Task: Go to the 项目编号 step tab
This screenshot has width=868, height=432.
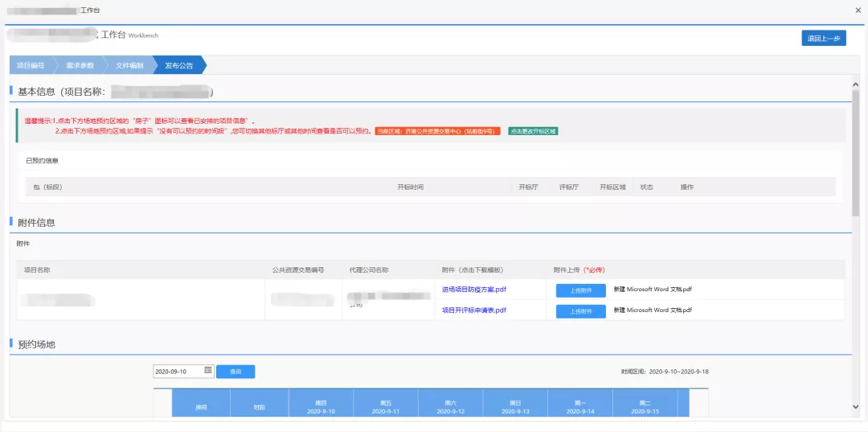Action: pos(31,65)
